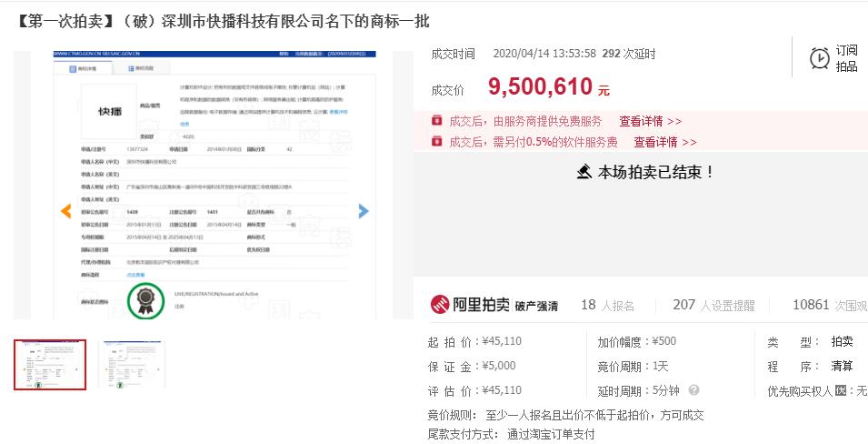The height and width of the screenshot is (444, 868).
Task: Click the gavel icon beside 本场拍卖已结束
Action: click(x=584, y=172)
